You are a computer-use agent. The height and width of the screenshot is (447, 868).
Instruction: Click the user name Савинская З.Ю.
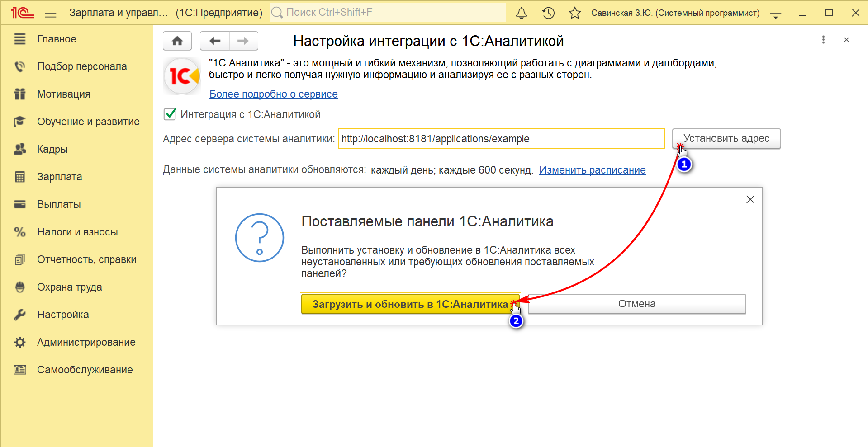pos(675,13)
